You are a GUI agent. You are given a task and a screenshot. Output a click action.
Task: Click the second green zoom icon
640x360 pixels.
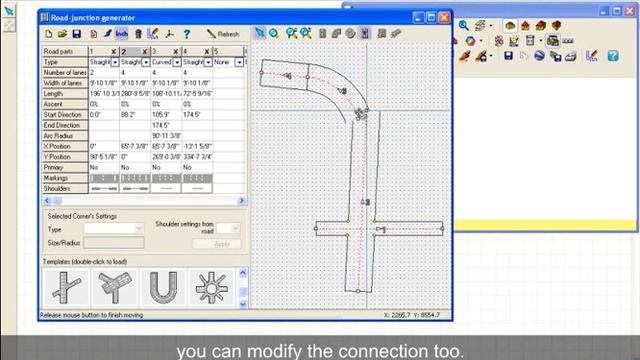coord(306,33)
